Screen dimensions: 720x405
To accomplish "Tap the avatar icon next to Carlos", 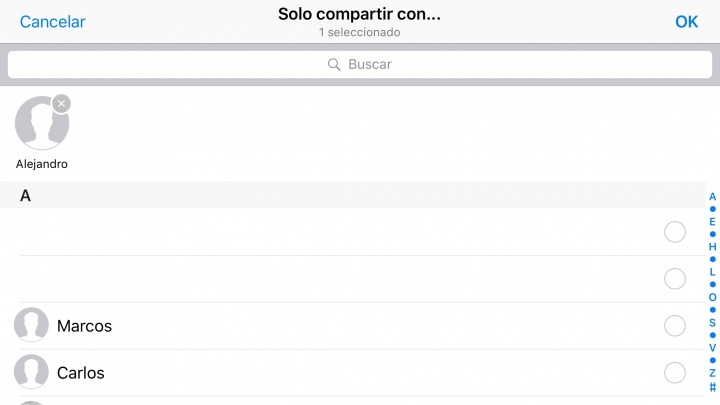I will click(x=31, y=373).
